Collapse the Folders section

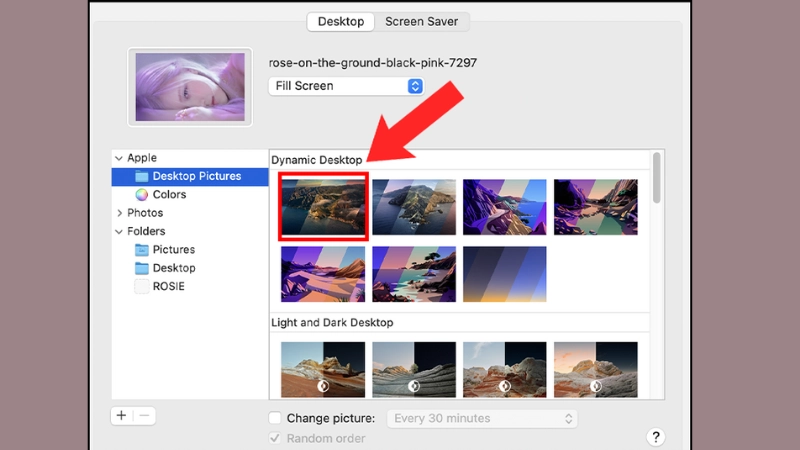point(119,232)
